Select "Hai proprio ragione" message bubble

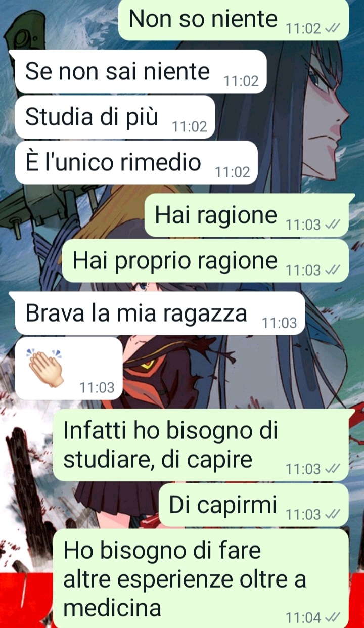[205, 261]
